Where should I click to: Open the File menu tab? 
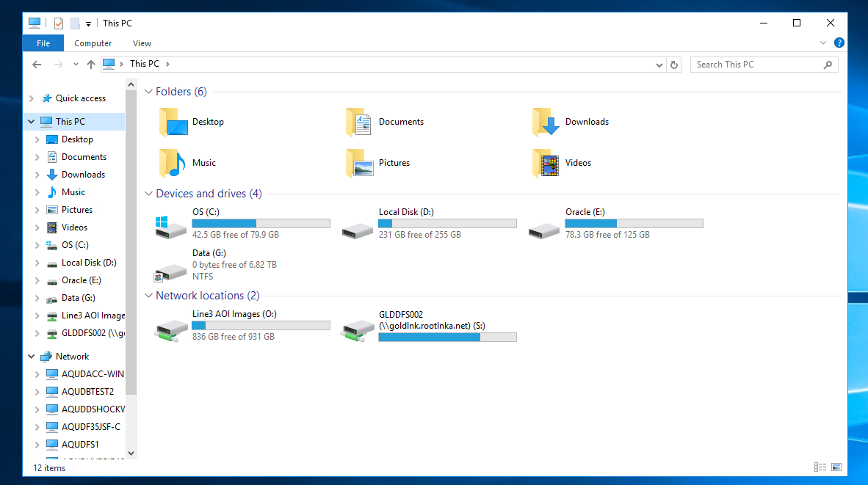43,43
